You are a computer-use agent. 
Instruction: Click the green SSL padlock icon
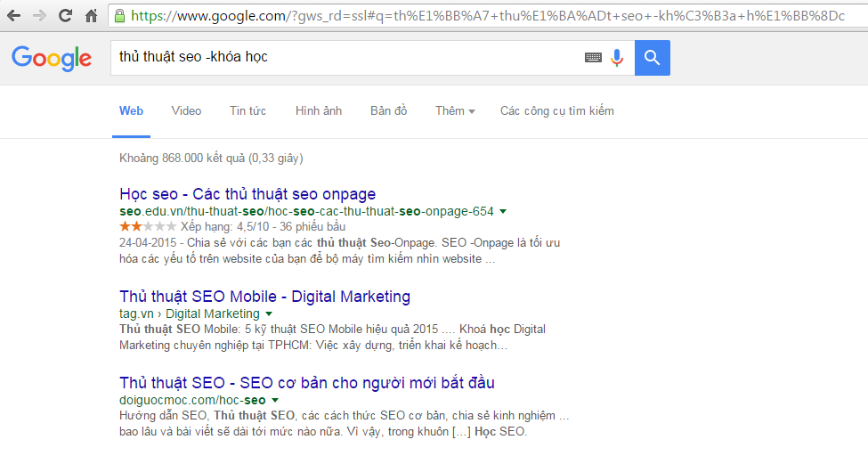(x=119, y=15)
